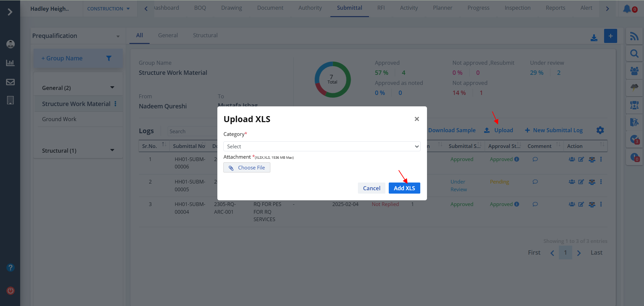Collapse the General (2) group

(x=112, y=88)
